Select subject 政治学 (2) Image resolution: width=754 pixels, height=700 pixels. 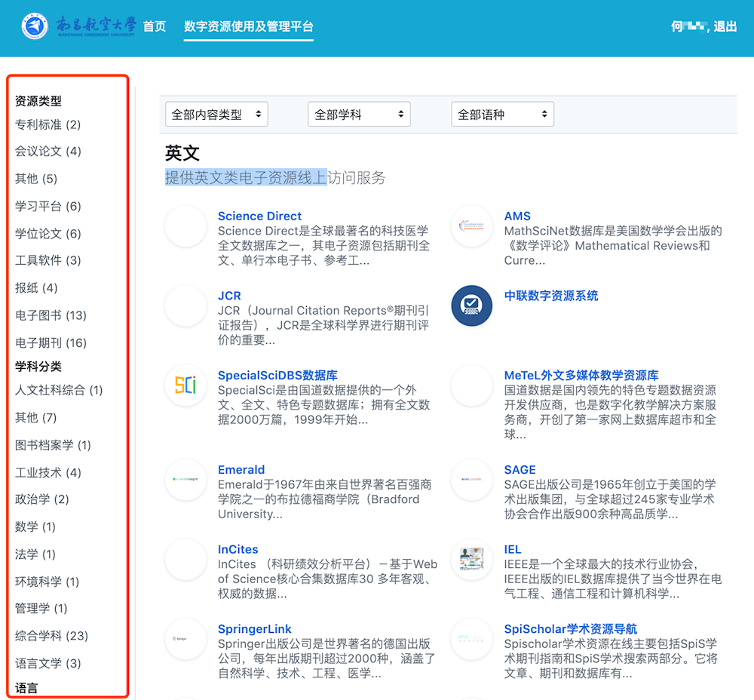pos(41,499)
